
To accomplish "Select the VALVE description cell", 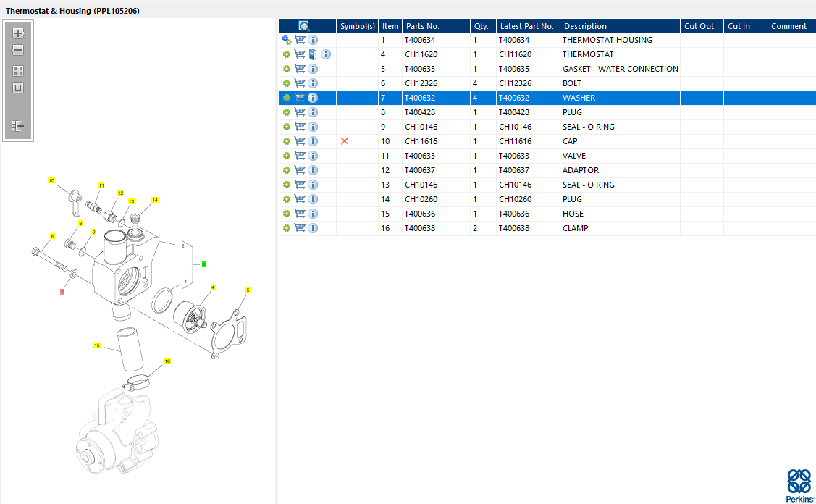I will click(x=620, y=156).
